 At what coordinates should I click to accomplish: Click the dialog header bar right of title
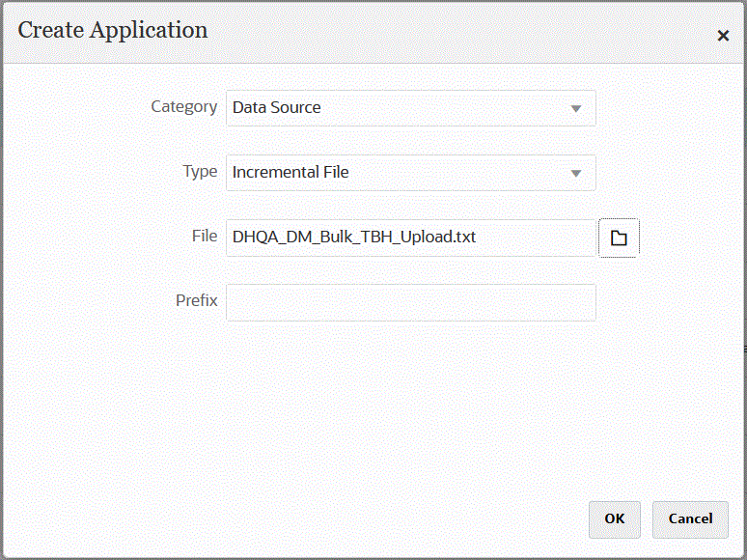pos(463,32)
